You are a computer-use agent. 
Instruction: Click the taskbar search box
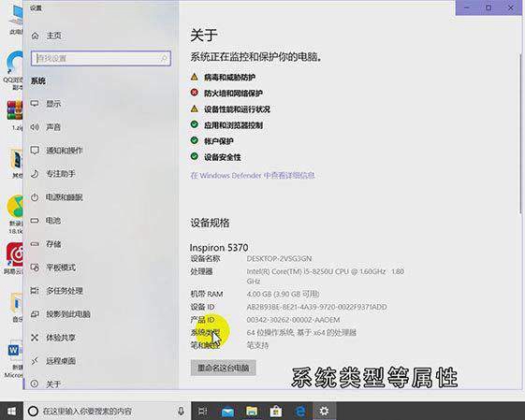pos(107,411)
